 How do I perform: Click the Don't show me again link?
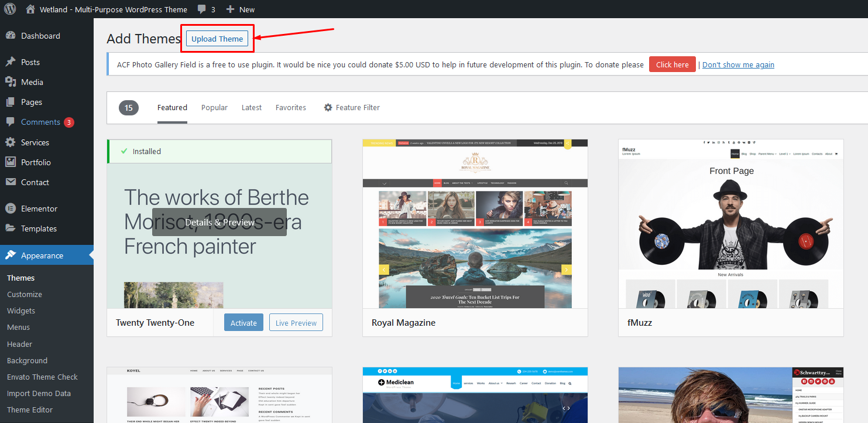(x=738, y=64)
